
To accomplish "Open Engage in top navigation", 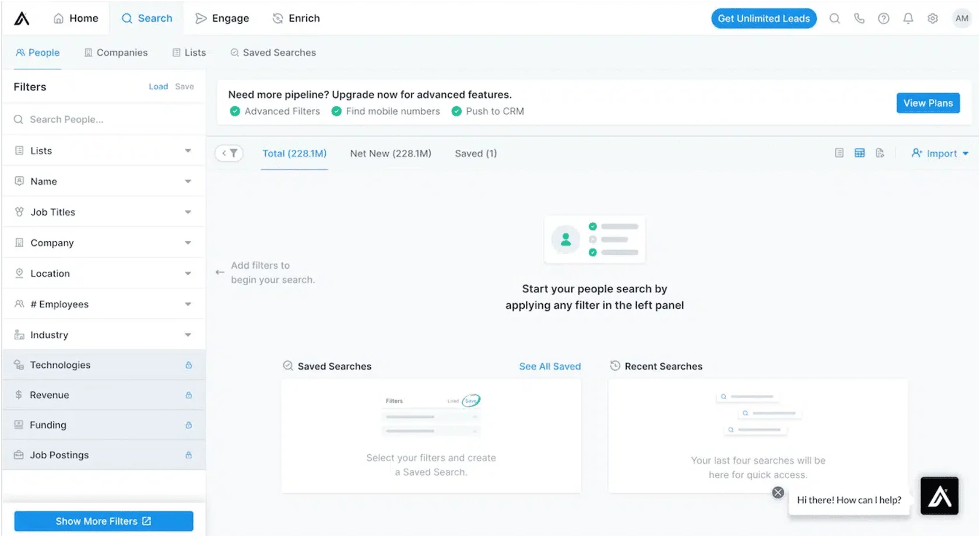I will click(222, 19).
